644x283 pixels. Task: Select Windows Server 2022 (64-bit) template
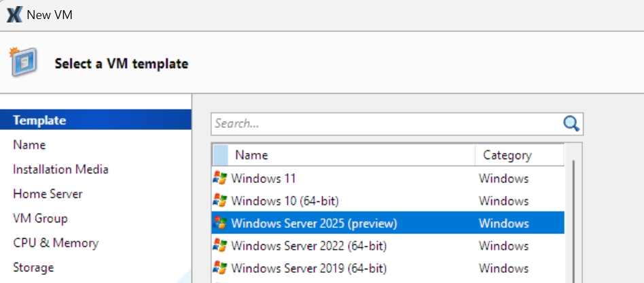click(388, 246)
